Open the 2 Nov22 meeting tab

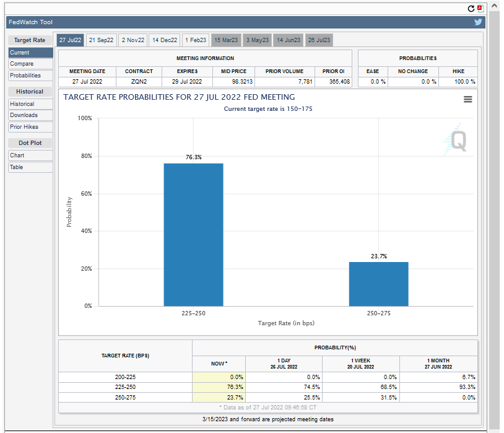point(133,40)
